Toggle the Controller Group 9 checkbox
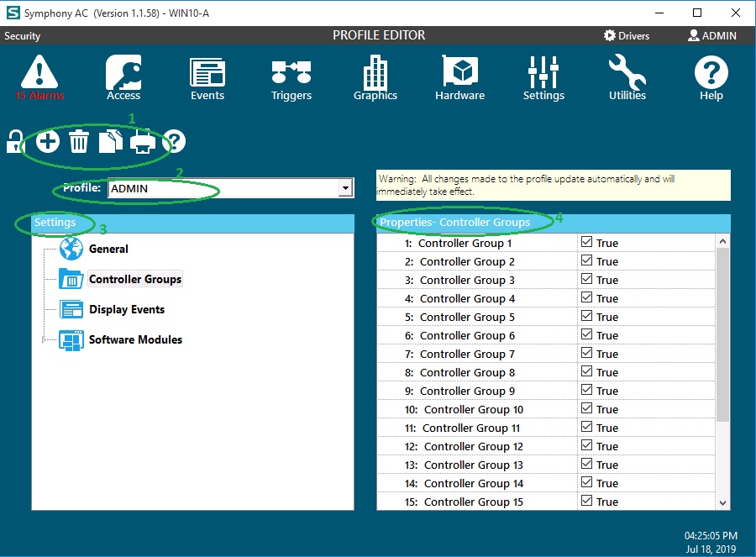 587,390
